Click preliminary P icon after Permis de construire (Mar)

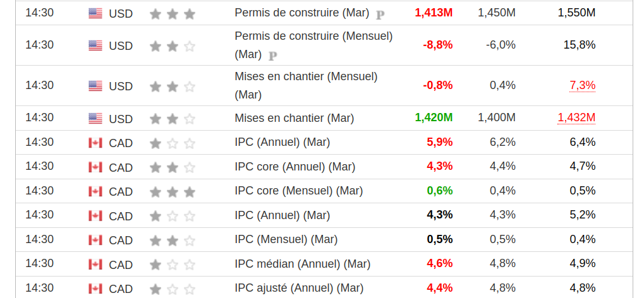[x=380, y=14]
